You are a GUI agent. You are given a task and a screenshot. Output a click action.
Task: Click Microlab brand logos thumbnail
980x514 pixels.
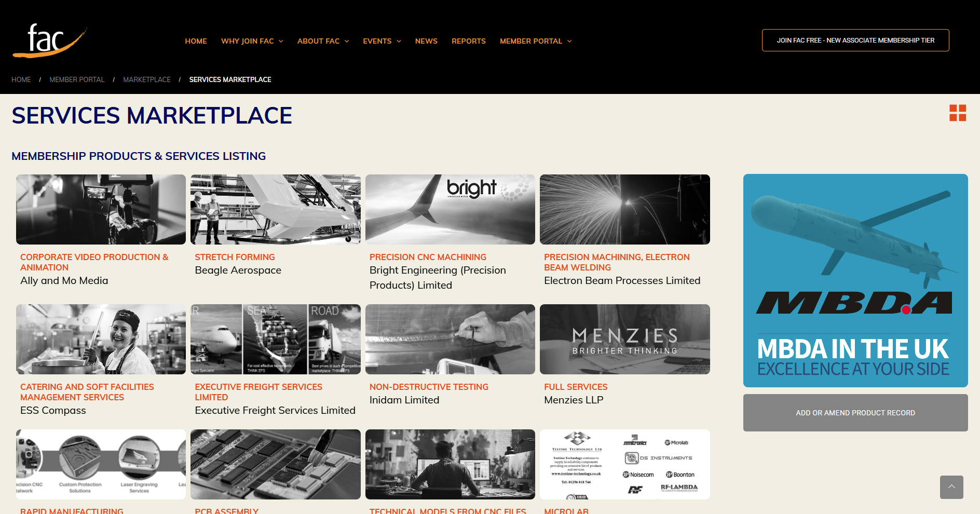[625, 464]
